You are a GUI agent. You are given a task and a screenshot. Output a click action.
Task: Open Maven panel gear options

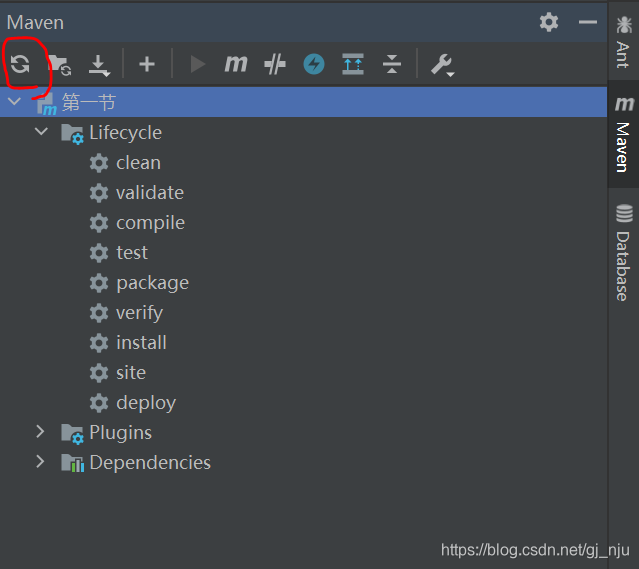point(549,22)
